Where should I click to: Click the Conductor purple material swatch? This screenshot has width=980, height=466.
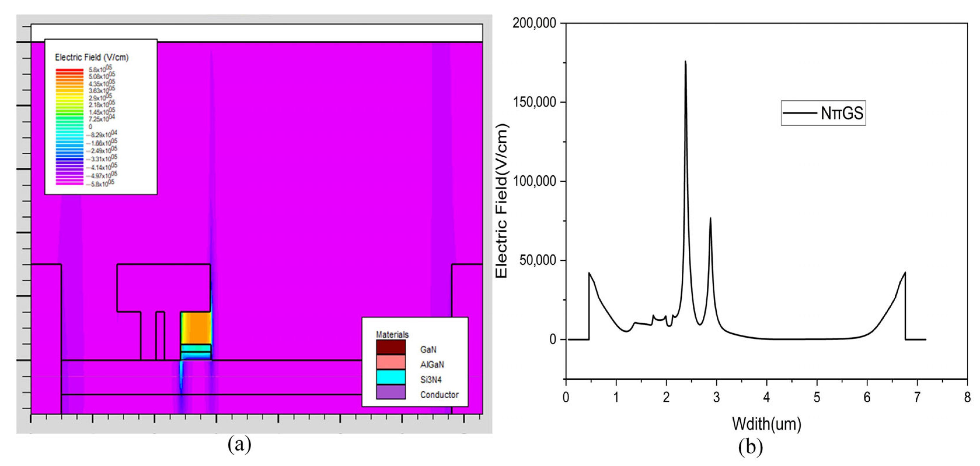tap(391, 392)
